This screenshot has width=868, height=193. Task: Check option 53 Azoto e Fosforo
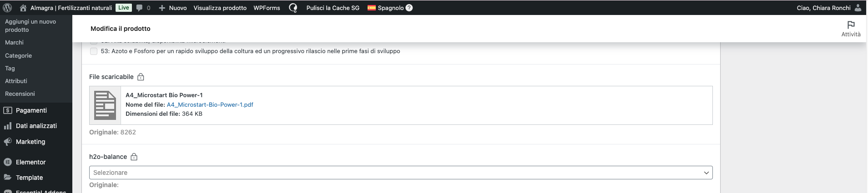[94, 51]
